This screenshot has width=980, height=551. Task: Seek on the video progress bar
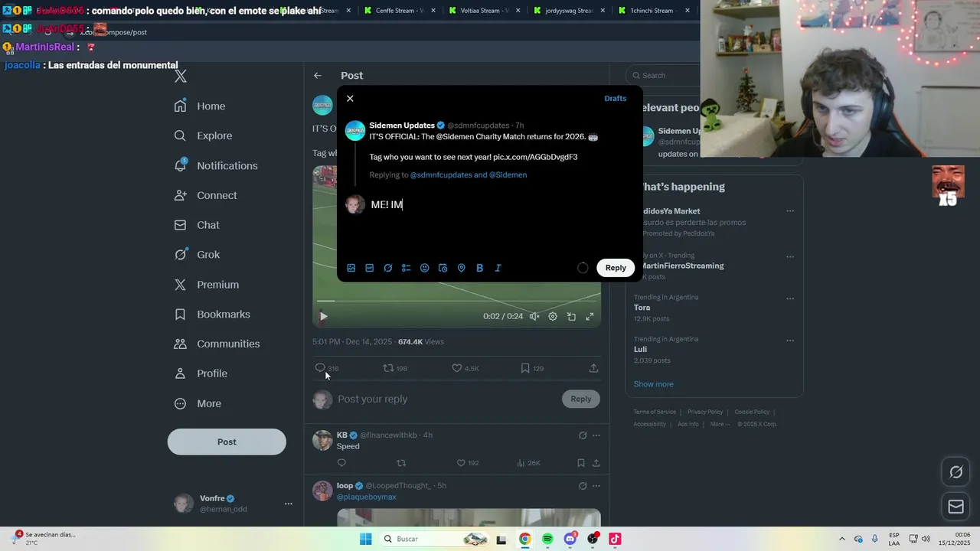457,301
